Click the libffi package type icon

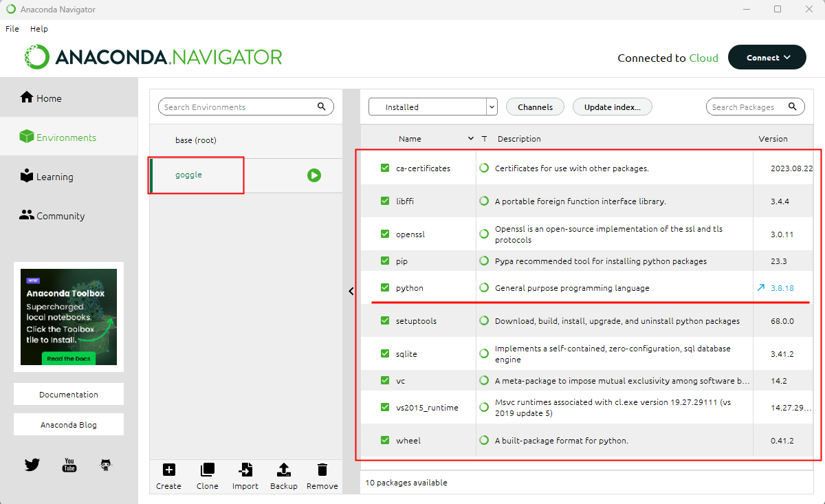(x=484, y=201)
